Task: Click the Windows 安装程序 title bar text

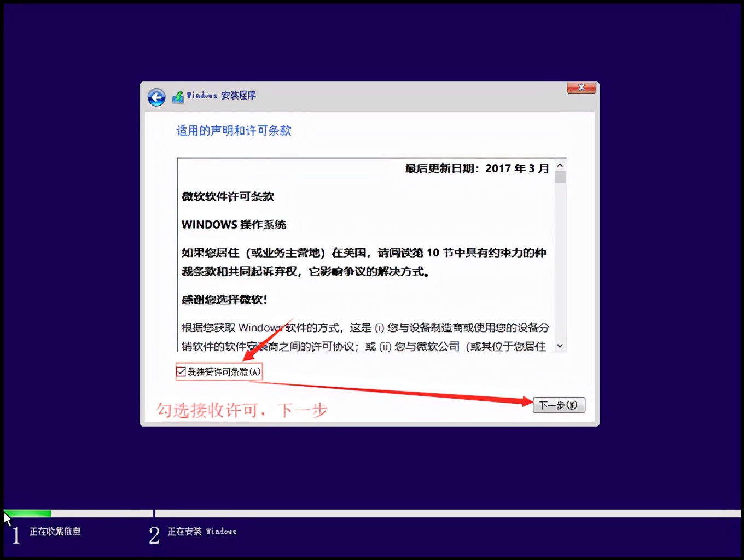Action: tap(221, 95)
